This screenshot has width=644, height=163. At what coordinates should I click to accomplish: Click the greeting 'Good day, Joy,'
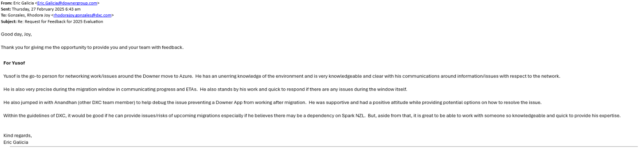tap(16, 34)
